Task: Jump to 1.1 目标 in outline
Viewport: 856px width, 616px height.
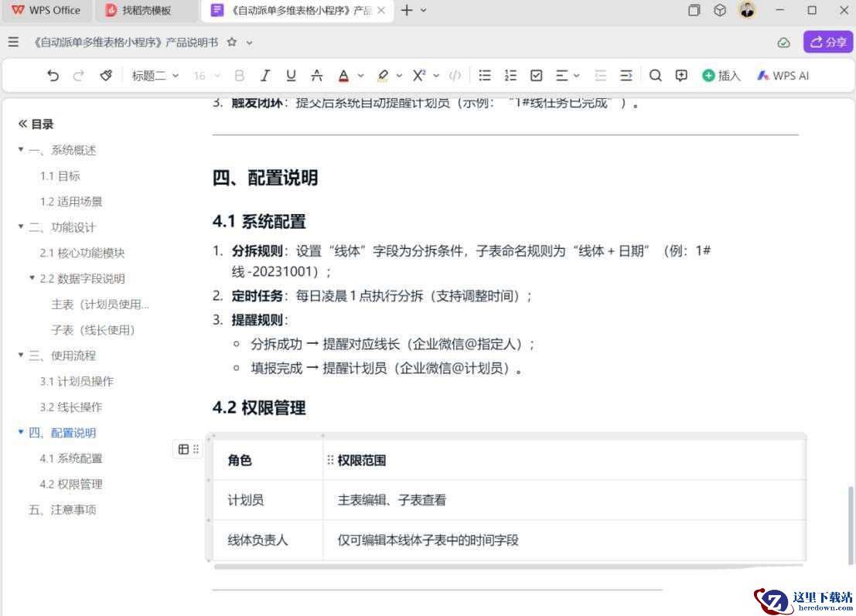Action: [x=60, y=175]
